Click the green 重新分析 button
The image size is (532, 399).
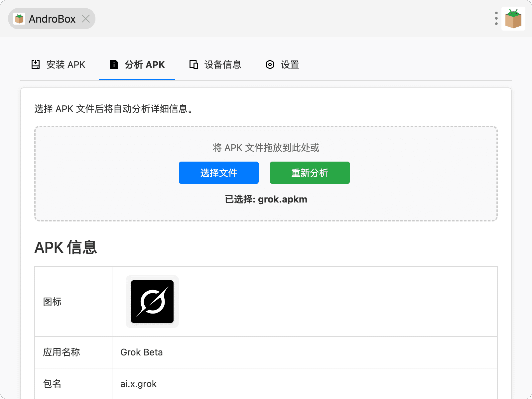pos(310,173)
